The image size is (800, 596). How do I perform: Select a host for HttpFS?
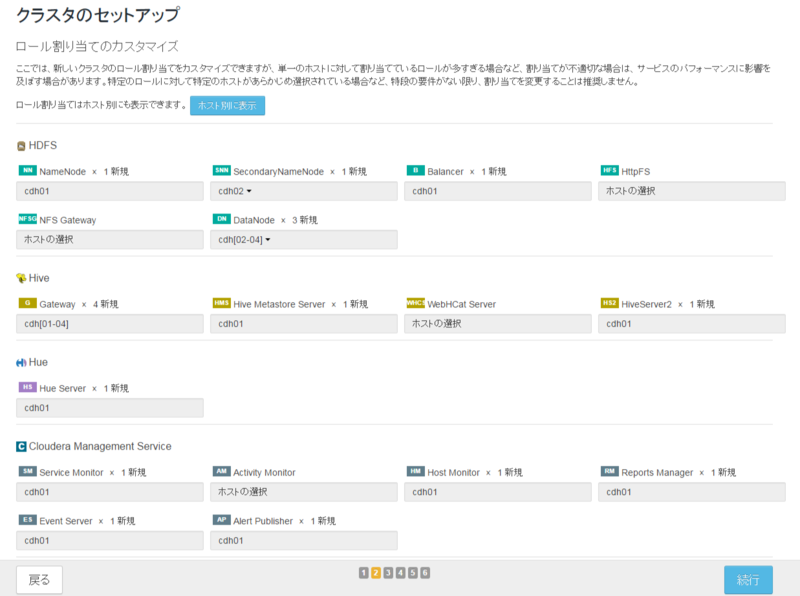pyautogui.click(x=691, y=191)
